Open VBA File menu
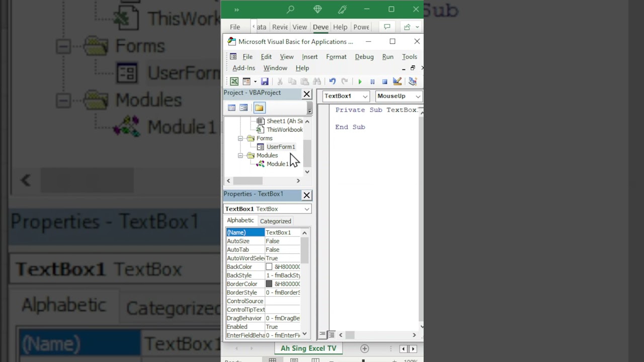The image size is (644, 362). [248, 57]
